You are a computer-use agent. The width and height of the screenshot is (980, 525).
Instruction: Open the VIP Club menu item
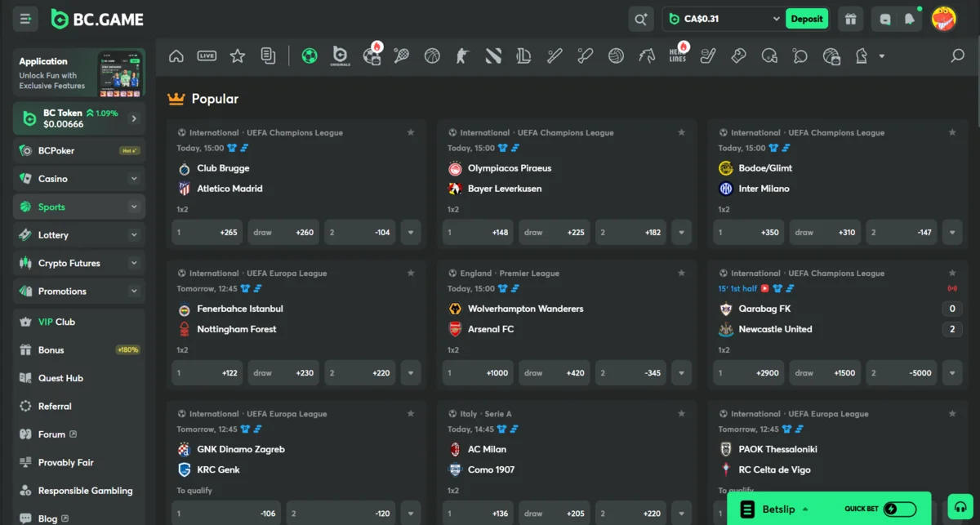click(x=56, y=322)
